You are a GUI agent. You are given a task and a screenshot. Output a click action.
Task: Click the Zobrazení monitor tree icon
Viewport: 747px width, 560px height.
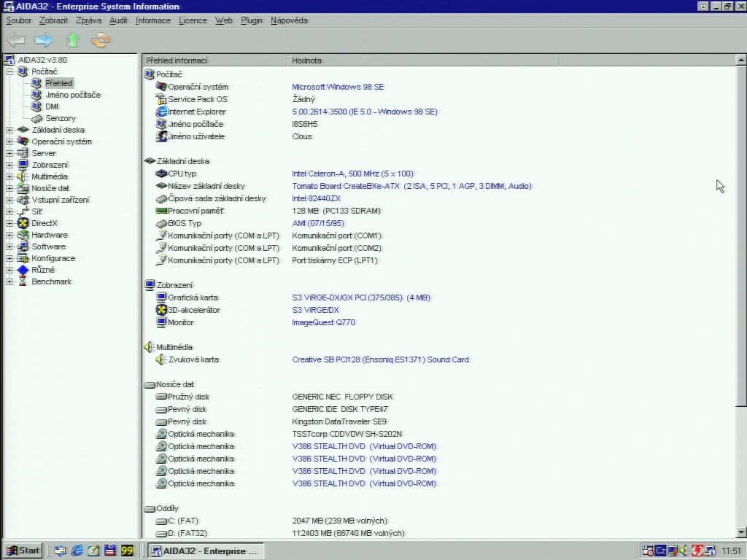pyautogui.click(x=23, y=165)
